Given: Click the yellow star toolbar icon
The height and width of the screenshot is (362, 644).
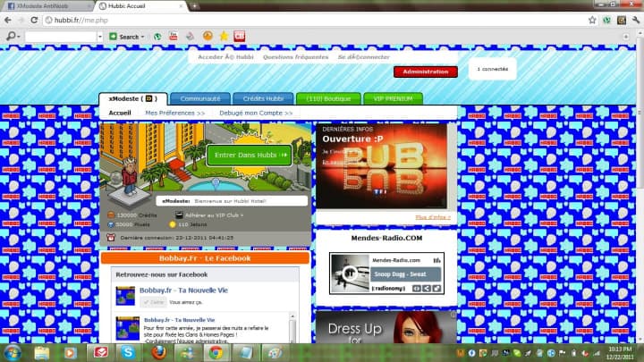Looking at the screenshot, I should pyautogui.click(x=224, y=36).
